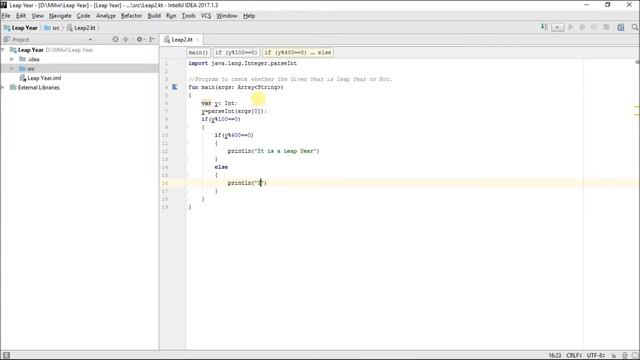Click the y=parseInt(args[0]) line

pyautogui.click(x=234, y=111)
